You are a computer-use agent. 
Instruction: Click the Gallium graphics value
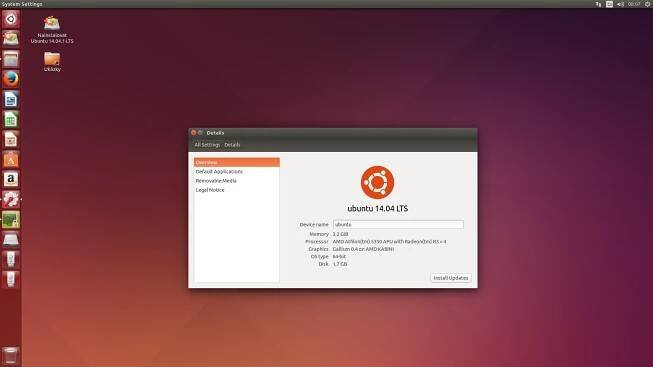tap(363, 249)
